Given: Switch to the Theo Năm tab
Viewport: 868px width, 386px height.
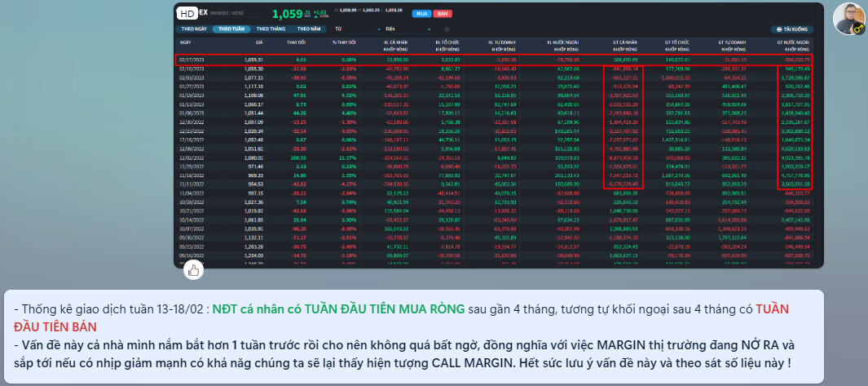Looking at the screenshot, I should pos(308,29).
